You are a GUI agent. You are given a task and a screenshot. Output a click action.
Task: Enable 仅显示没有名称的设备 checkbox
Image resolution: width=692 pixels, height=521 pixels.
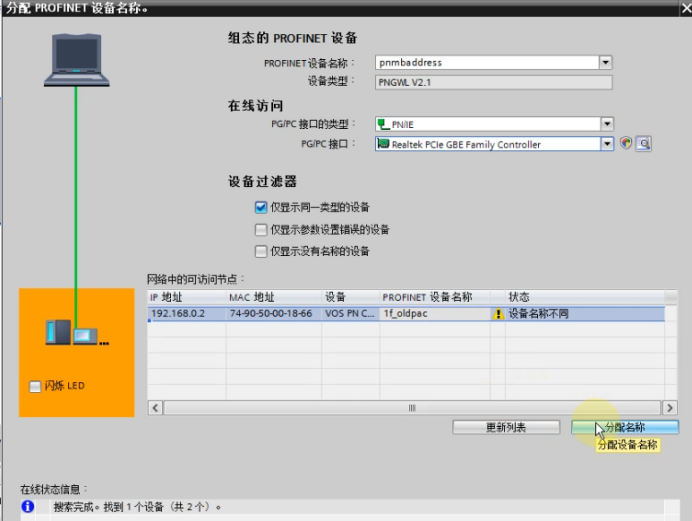pos(261,251)
